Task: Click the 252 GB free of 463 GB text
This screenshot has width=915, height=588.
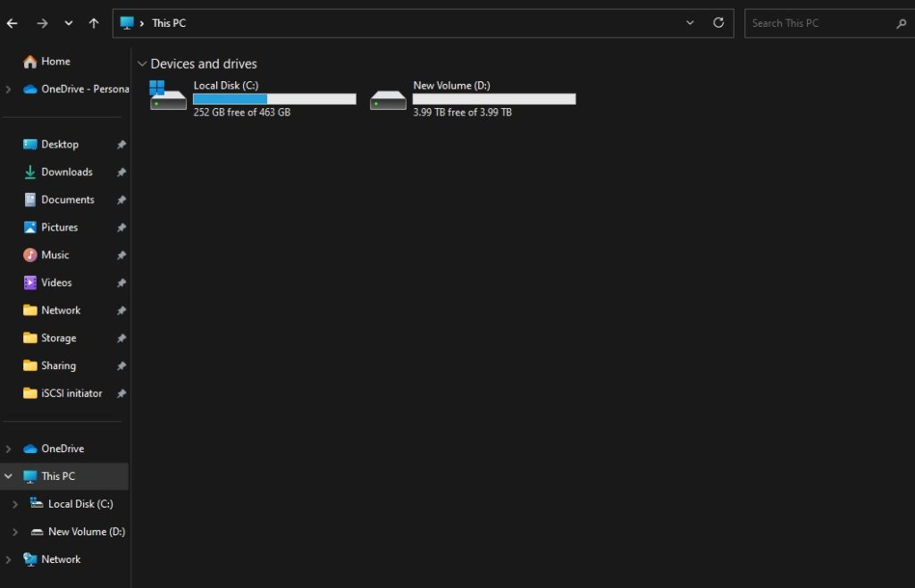Action: (x=242, y=112)
